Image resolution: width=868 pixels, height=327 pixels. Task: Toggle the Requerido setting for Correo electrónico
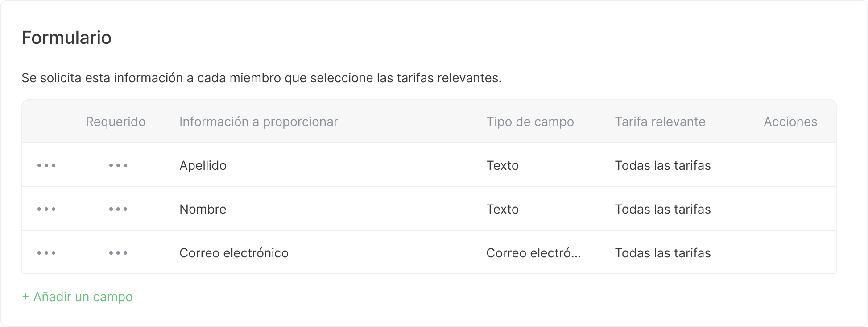point(118,252)
